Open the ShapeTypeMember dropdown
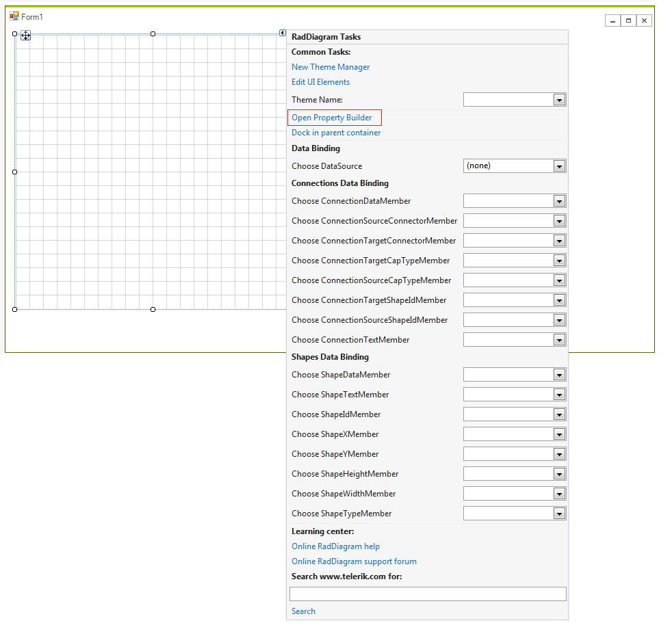Screen dimensions: 672x623 click(x=560, y=513)
